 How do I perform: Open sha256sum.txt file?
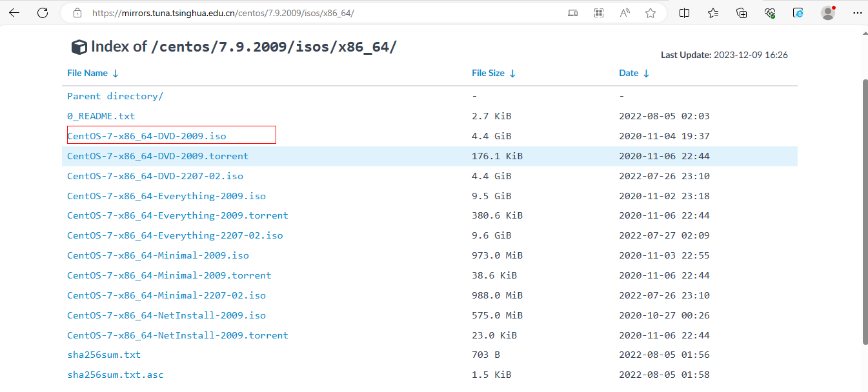click(104, 355)
